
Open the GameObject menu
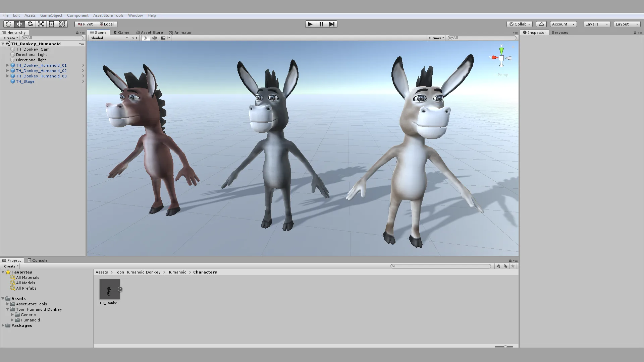point(51,15)
